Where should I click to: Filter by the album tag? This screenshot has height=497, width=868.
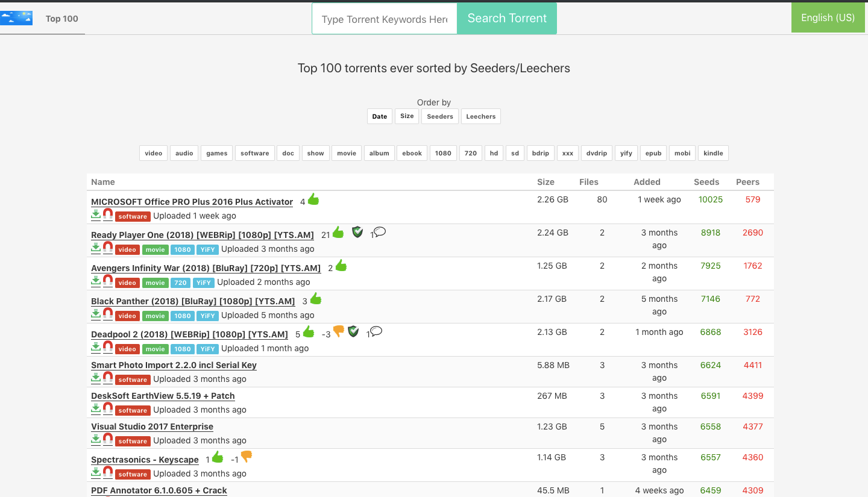[x=379, y=153]
